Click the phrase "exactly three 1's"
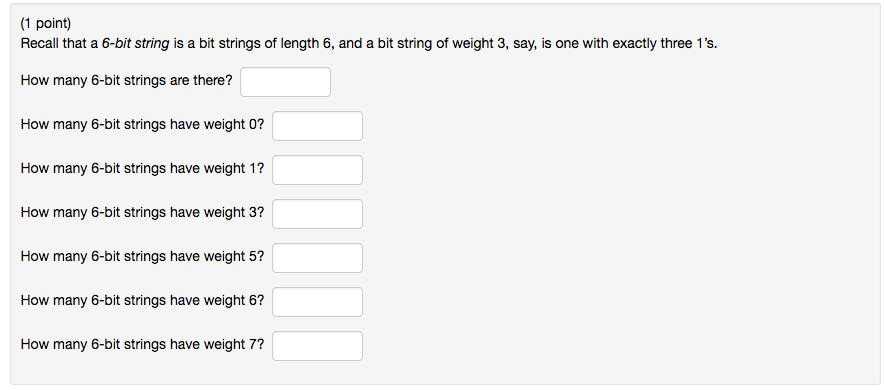This screenshot has height=390, width=884. point(665,44)
